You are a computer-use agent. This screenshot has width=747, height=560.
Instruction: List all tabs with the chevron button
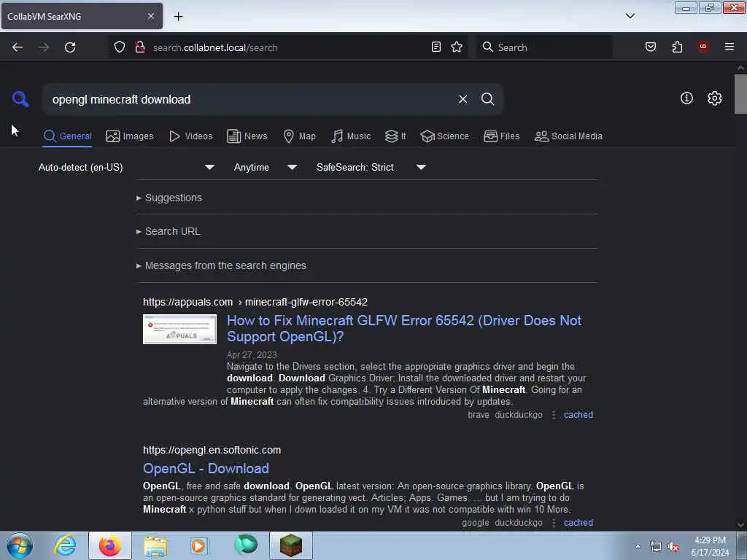(630, 16)
